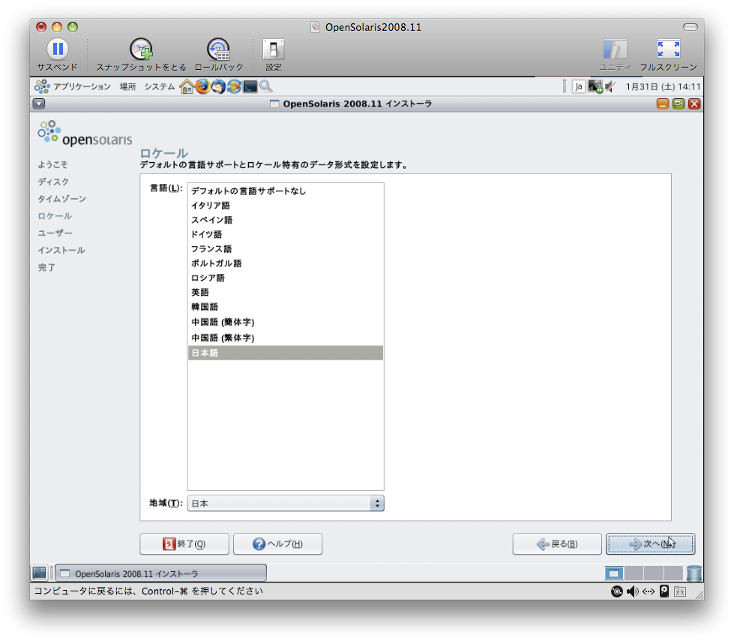Image resolution: width=734 pixels, height=641 pixels.
Task: Take a snapshot with スナップショットをとる
Action: coord(141,49)
